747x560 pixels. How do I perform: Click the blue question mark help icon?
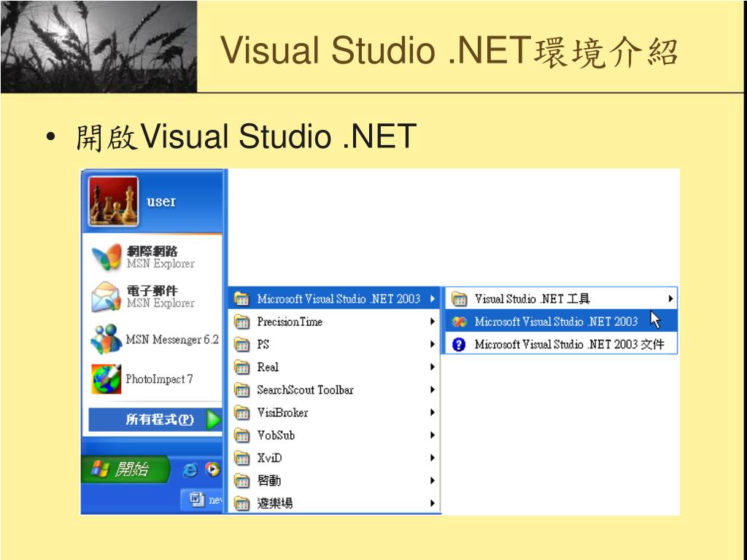tap(459, 344)
